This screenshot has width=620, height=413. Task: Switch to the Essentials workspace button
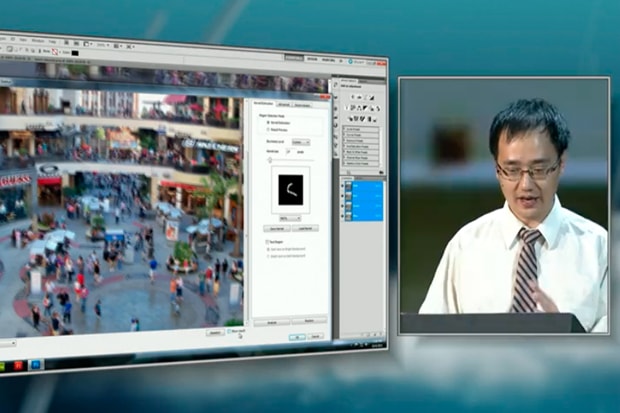[x=294, y=58]
